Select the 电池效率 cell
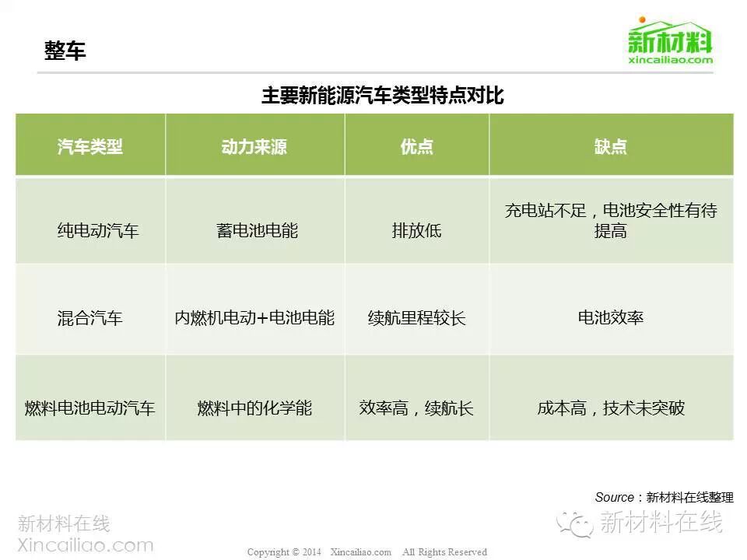This screenshot has height=560, width=747. tap(612, 309)
